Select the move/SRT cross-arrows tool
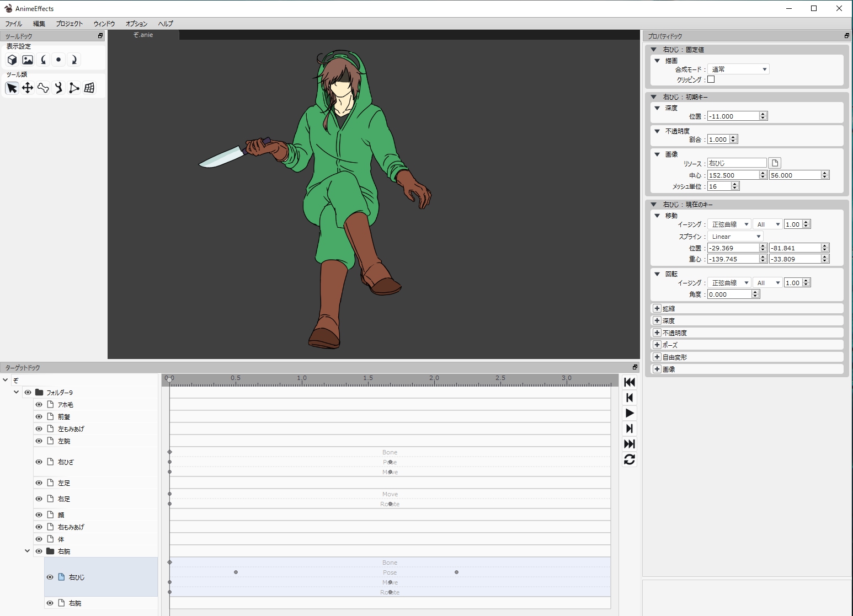The image size is (853, 616). [28, 88]
